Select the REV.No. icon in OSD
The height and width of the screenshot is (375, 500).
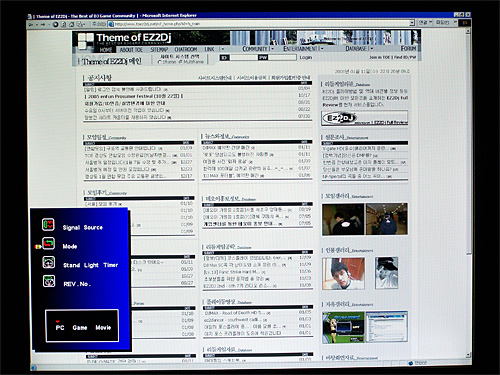pos(49,281)
